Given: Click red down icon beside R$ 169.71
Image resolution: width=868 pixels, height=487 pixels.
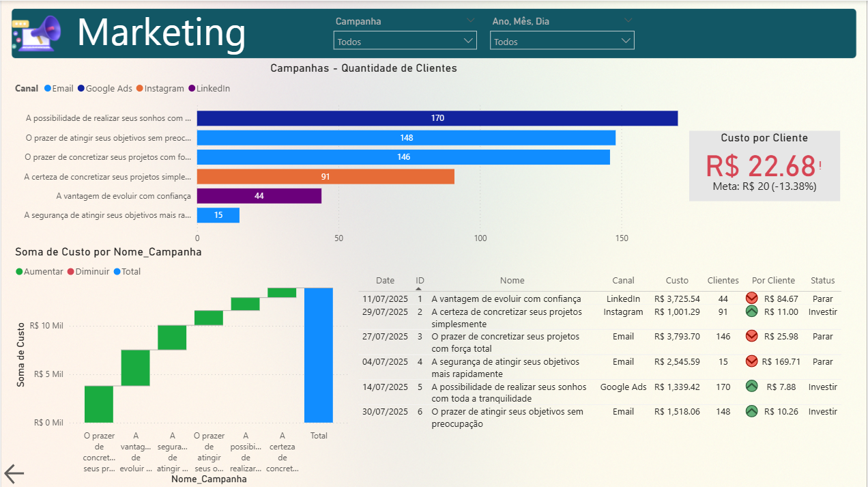Looking at the screenshot, I should 751,361.
